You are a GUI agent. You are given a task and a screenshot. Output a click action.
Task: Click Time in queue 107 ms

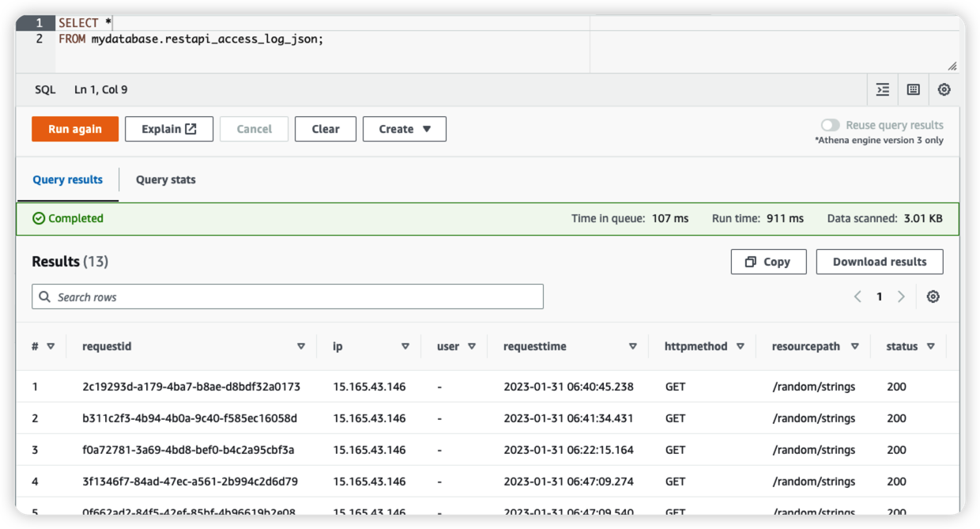(630, 218)
